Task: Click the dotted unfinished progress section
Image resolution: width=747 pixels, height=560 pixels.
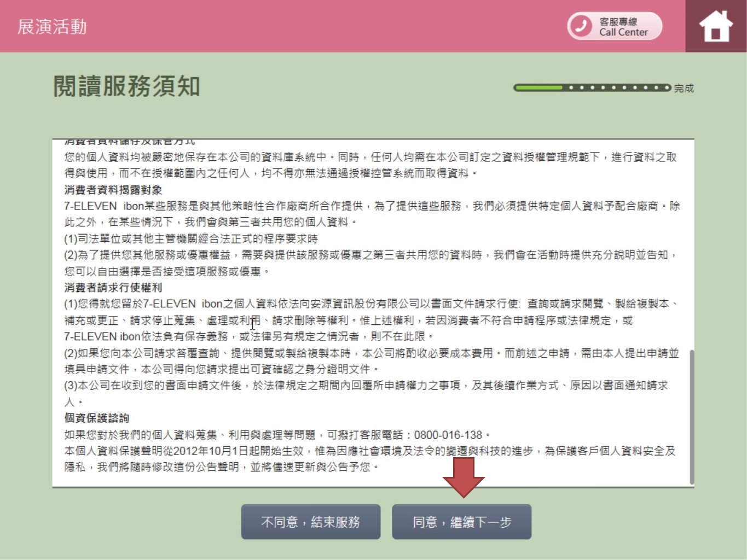Action: (618, 87)
